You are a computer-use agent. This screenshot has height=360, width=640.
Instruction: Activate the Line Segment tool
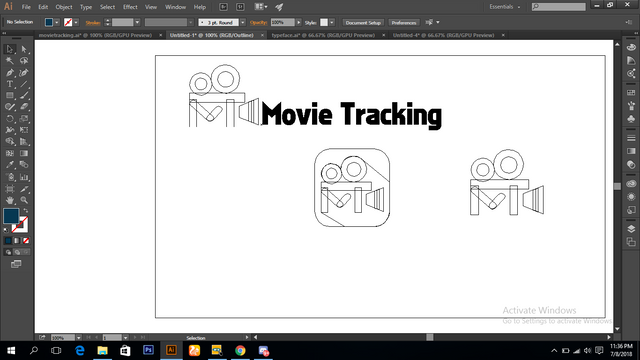click(x=24, y=84)
